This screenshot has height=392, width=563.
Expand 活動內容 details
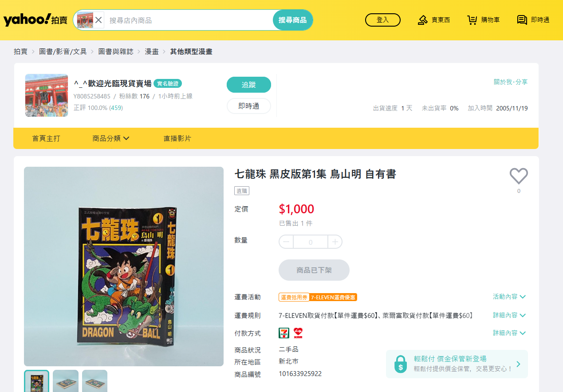point(509,297)
